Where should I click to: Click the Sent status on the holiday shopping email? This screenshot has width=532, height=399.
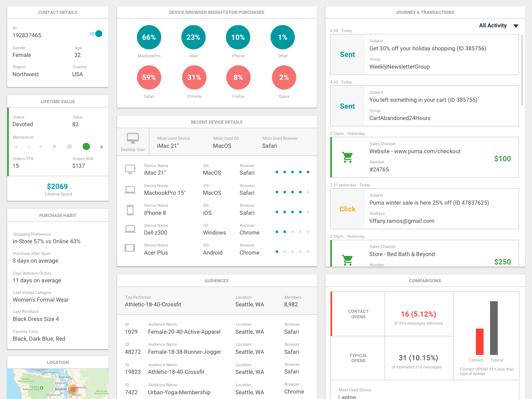tap(347, 54)
